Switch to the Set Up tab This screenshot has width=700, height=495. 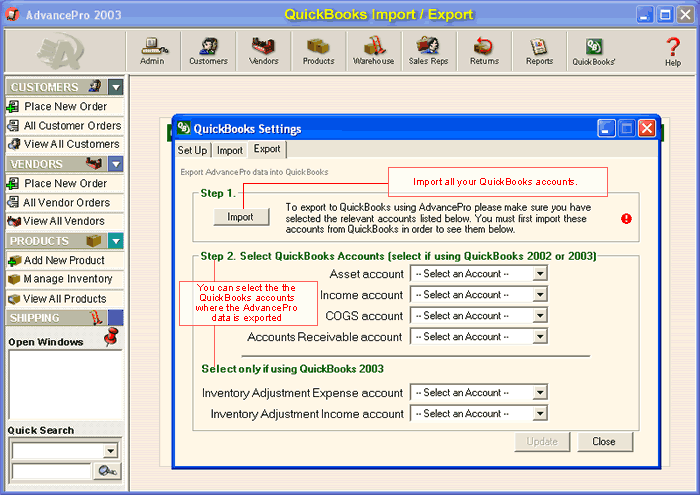[192, 150]
